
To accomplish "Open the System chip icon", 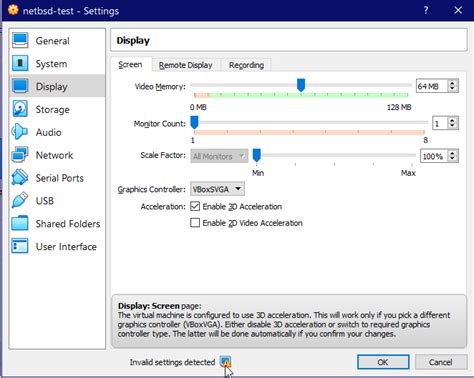I will click(20, 63).
